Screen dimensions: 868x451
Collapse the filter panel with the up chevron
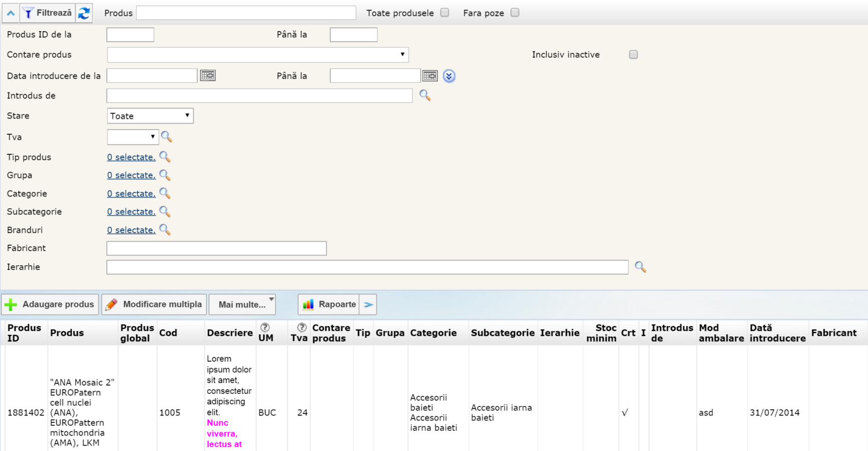11,13
